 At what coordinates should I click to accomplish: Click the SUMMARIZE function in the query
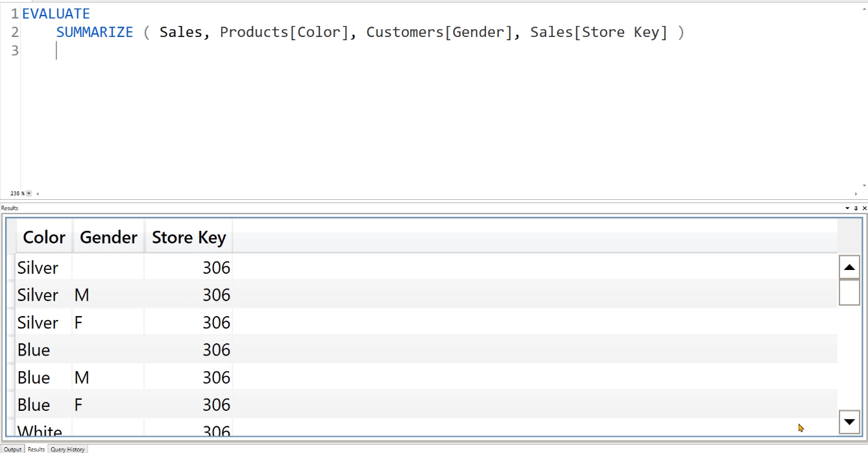95,32
